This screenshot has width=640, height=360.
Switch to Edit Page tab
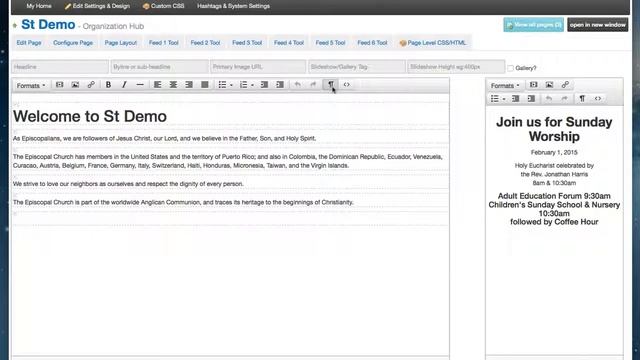(29, 43)
